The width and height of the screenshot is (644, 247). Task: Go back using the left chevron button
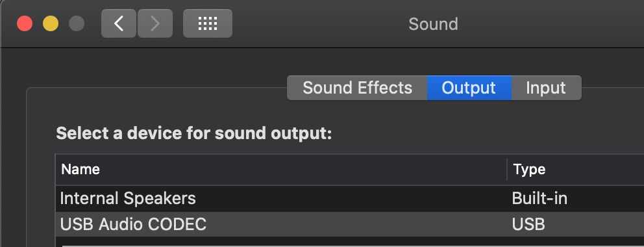pos(119,24)
